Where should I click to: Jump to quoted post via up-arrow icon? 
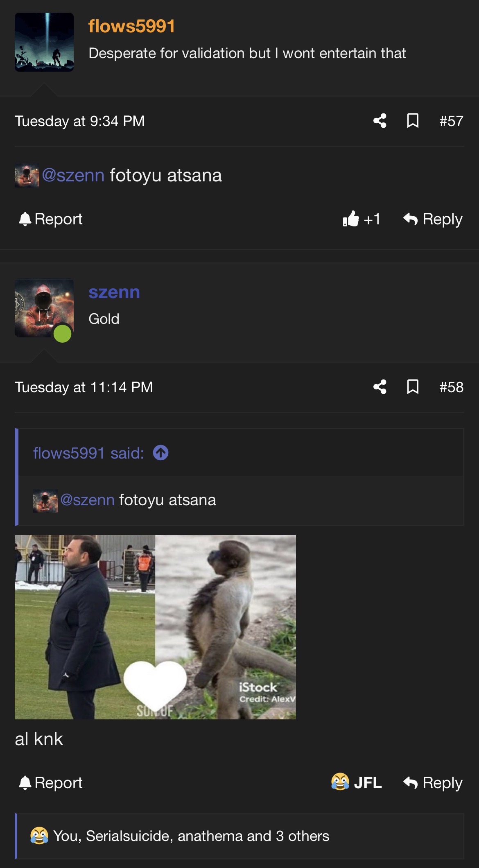point(160,453)
